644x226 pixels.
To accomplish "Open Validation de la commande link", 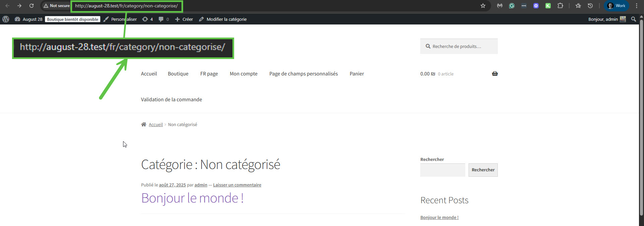I will pos(171,100).
